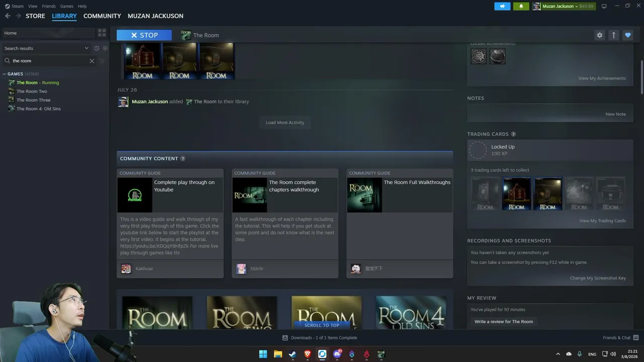Screen dimensions: 644x362
Task: Clear the library search text
Action: (x=92, y=61)
